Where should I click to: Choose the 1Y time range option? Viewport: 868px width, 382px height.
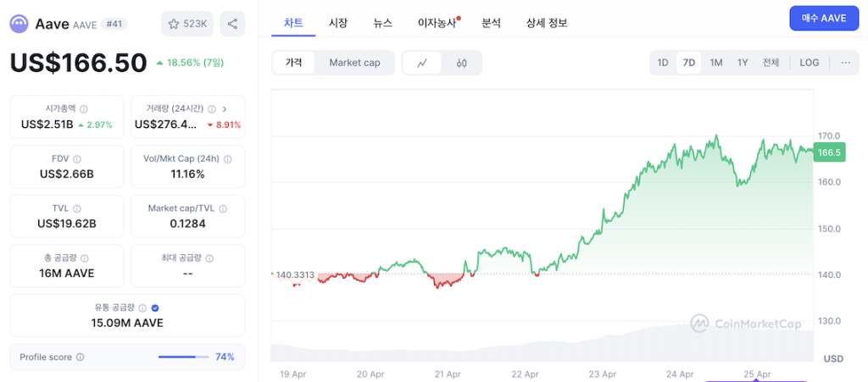[743, 63]
